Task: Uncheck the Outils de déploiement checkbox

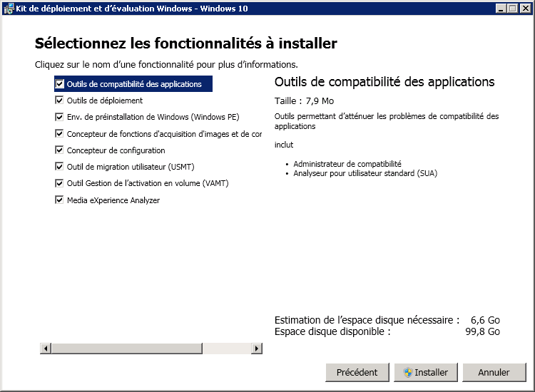Action: click(60, 100)
